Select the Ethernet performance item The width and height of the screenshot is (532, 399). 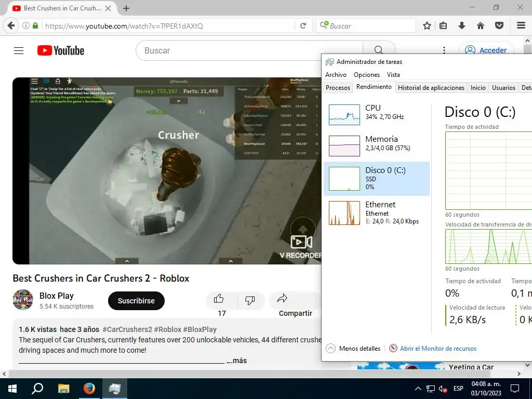[377, 212]
